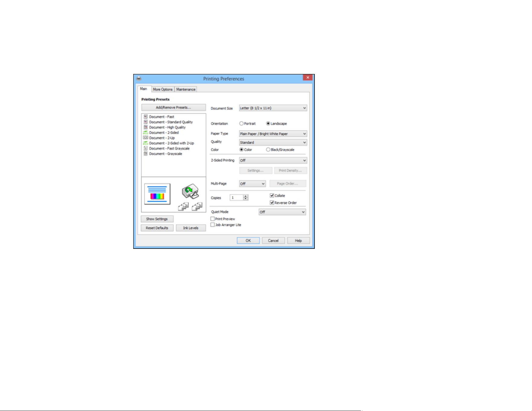Image resolution: width=532 pixels, height=411 pixels.
Task: Click eco icon beside Document - 2-Sided with 2-Up
Action: click(146, 143)
